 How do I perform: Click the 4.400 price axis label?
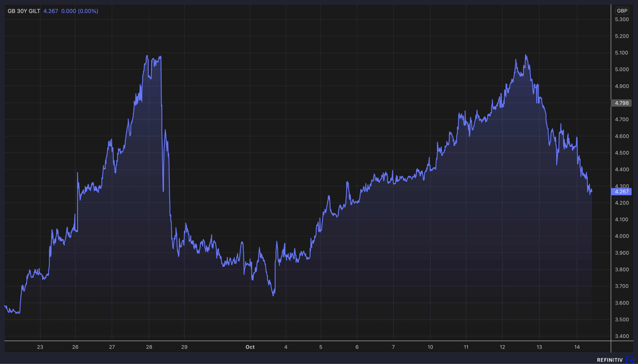pyautogui.click(x=622, y=169)
